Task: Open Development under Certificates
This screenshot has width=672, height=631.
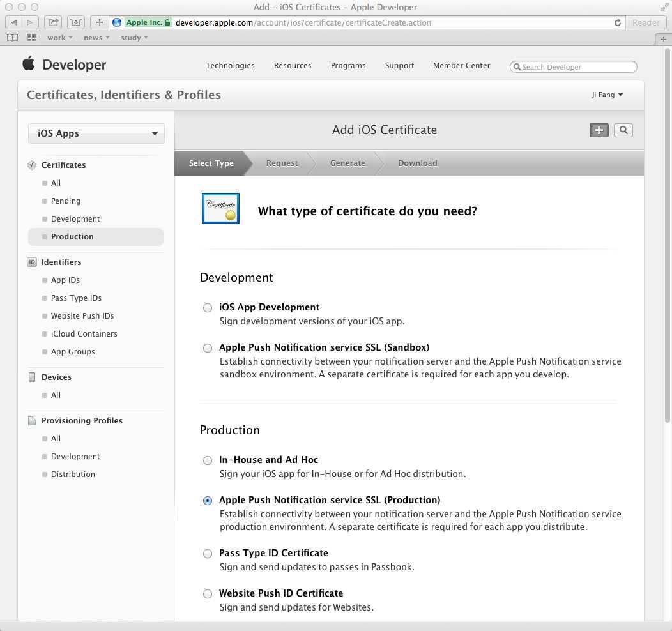Action: coord(75,219)
